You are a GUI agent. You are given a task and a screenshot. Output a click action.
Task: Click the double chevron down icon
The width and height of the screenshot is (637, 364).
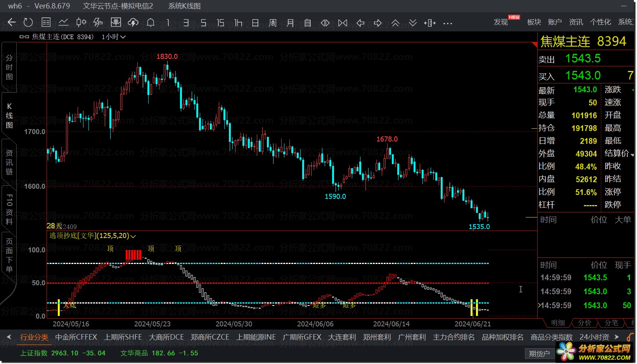[x=413, y=23]
